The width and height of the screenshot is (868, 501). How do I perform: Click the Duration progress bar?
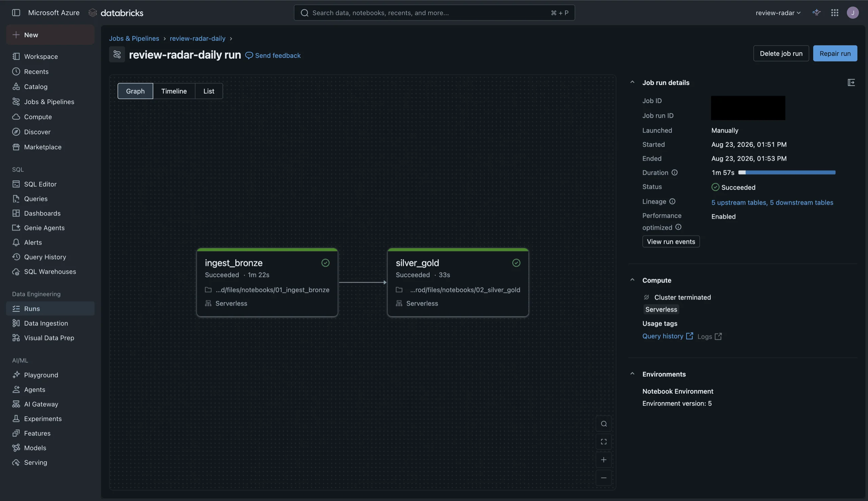pos(787,172)
